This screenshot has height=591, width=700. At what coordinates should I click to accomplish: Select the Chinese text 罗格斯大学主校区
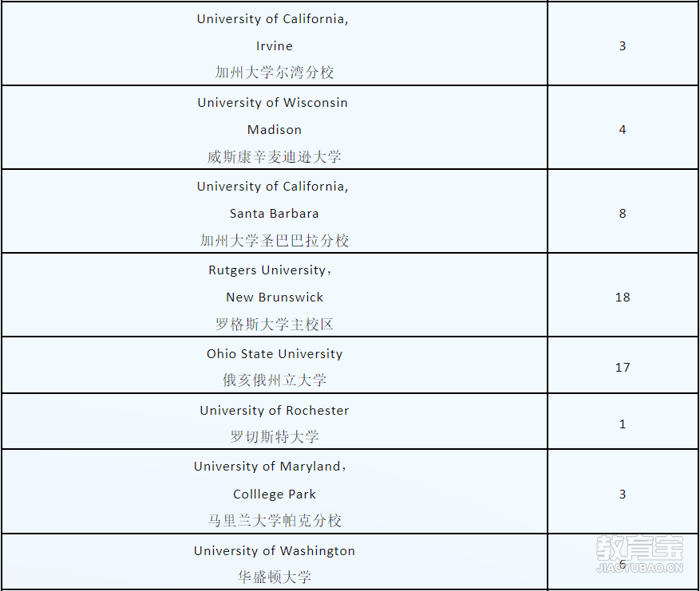coord(274,325)
